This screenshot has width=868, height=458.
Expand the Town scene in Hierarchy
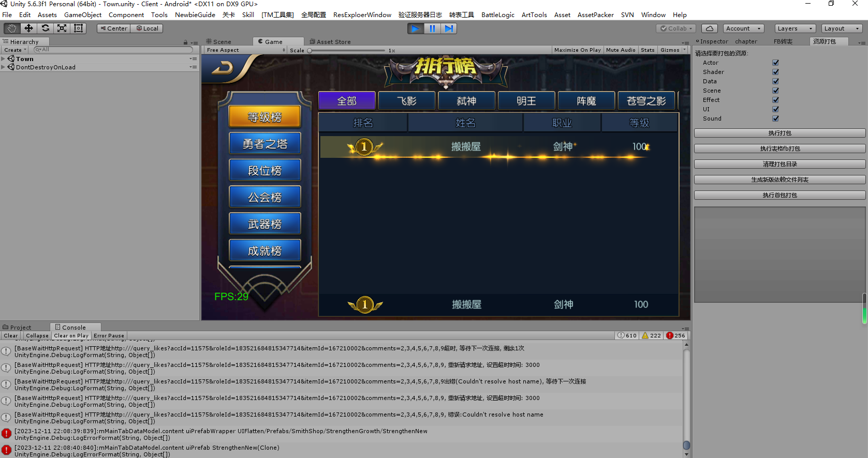[x=3, y=59]
